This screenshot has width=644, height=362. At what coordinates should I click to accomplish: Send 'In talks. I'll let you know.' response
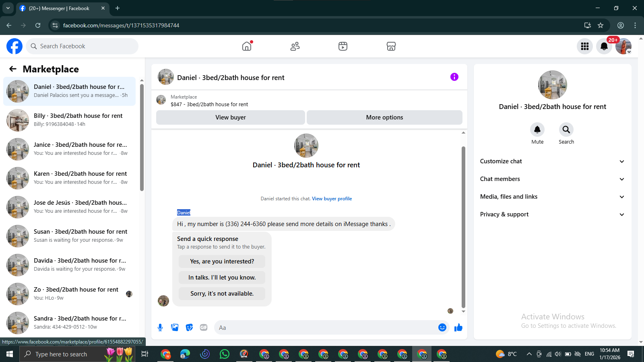[x=222, y=278]
